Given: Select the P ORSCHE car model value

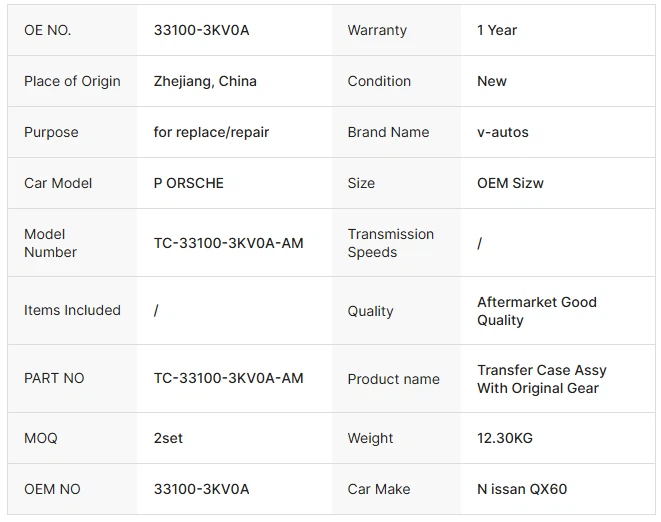Looking at the screenshot, I should pyautogui.click(x=189, y=183).
